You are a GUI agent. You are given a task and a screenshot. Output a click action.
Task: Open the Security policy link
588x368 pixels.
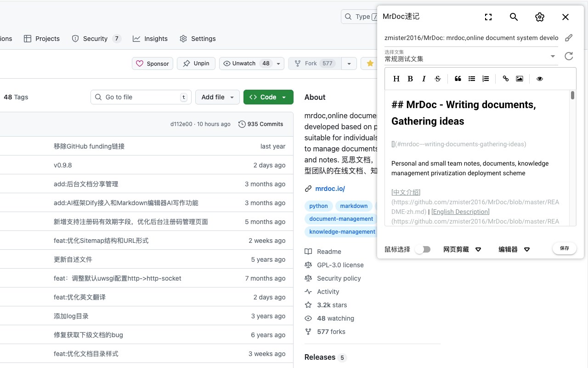[333, 278]
